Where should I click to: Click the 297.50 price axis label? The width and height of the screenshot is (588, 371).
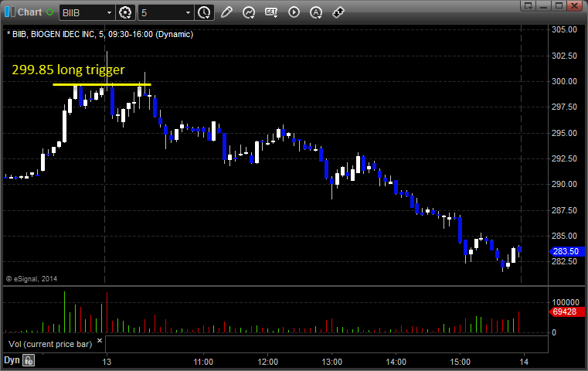[564, 107]
